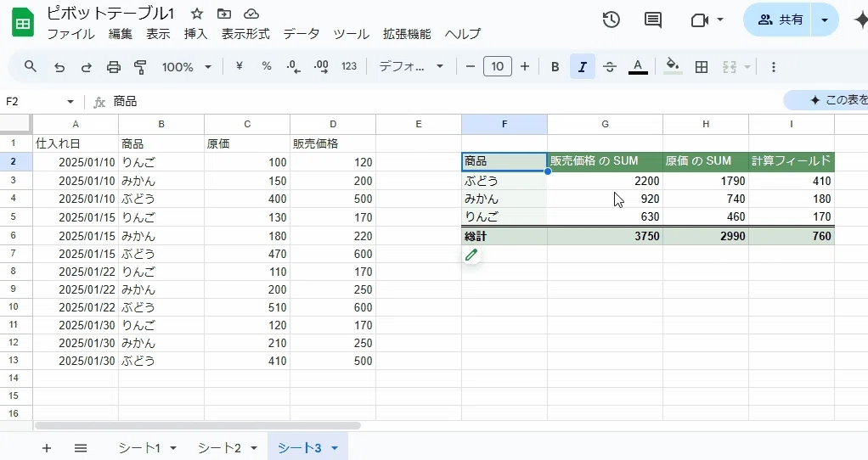Toggle strikethrough formatting
This screenshot has height=460, width=868.
pos(610,67)
